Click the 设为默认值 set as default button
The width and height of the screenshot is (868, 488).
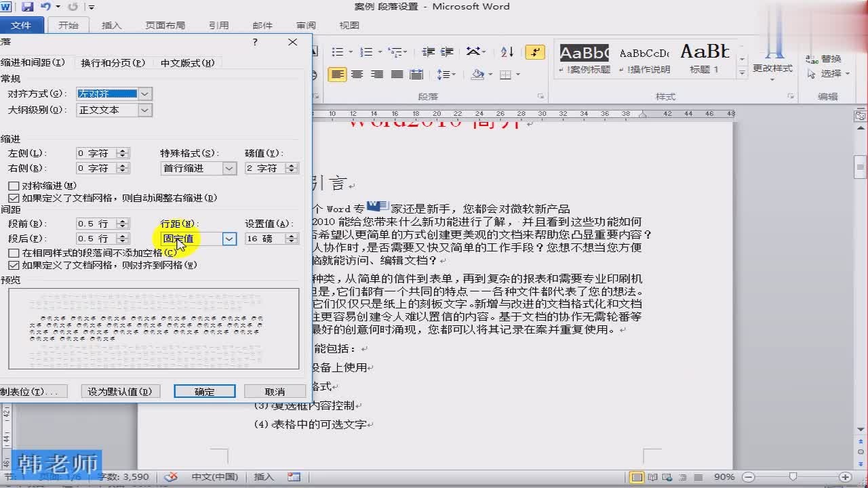point(120,392)
